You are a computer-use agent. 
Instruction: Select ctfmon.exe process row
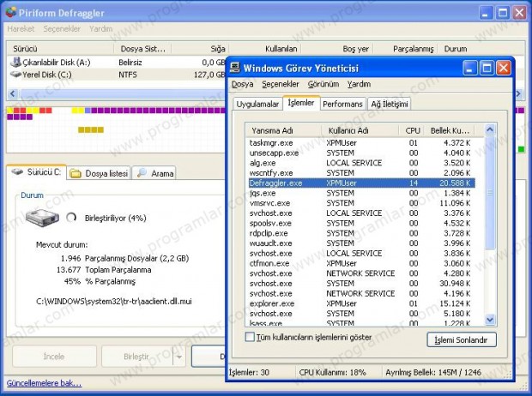[x=361, y=263]
